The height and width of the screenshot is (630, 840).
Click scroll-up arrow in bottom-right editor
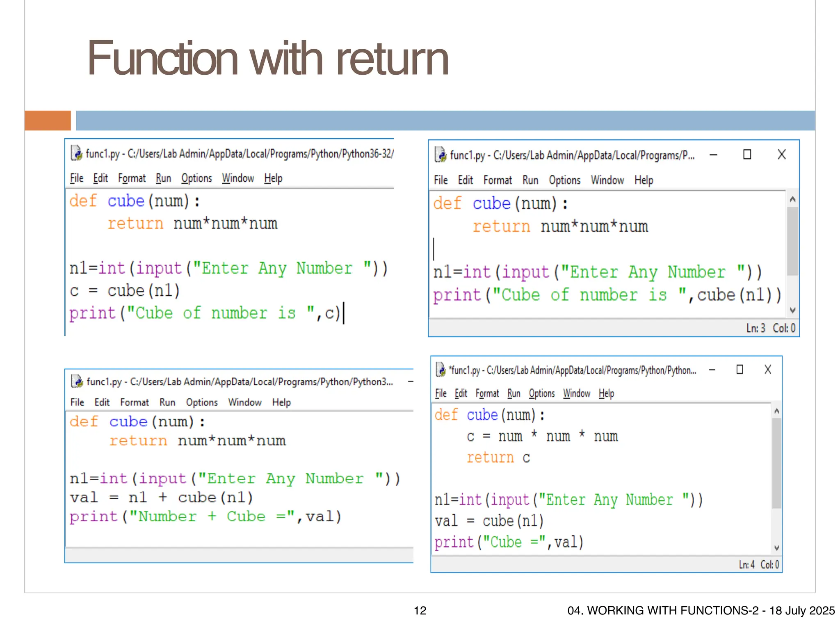point(776,411)
